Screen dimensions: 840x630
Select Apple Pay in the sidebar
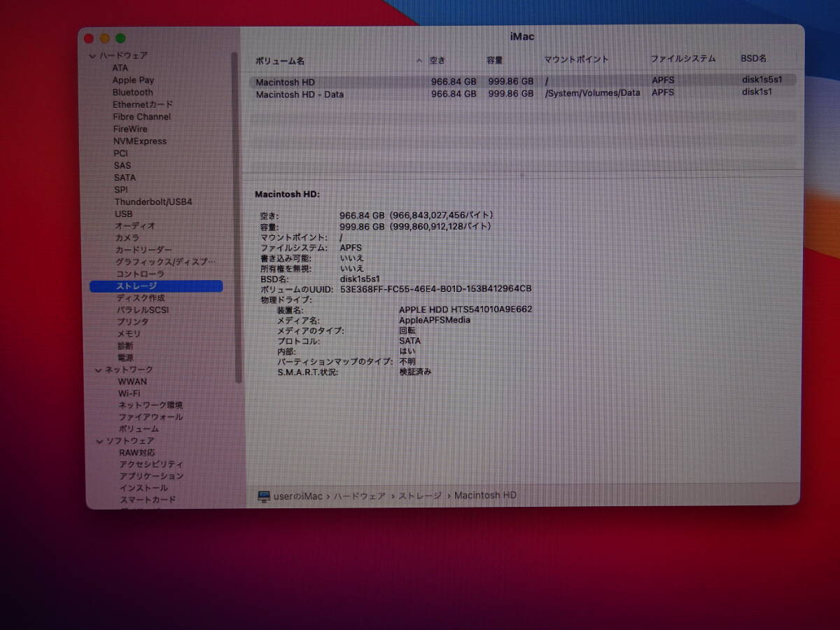pyautogui.click(x=133, y=80)
